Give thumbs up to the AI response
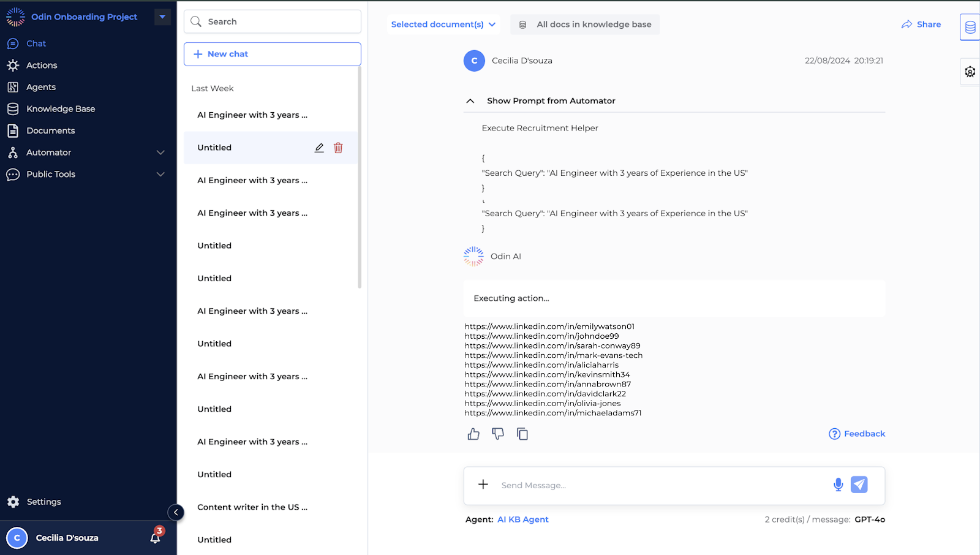 473,434
